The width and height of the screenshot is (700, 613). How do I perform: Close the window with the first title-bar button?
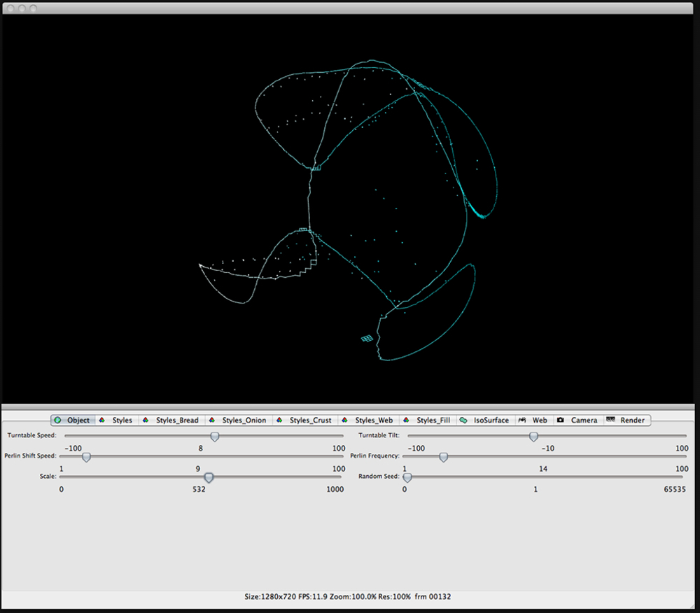[10, 8]
